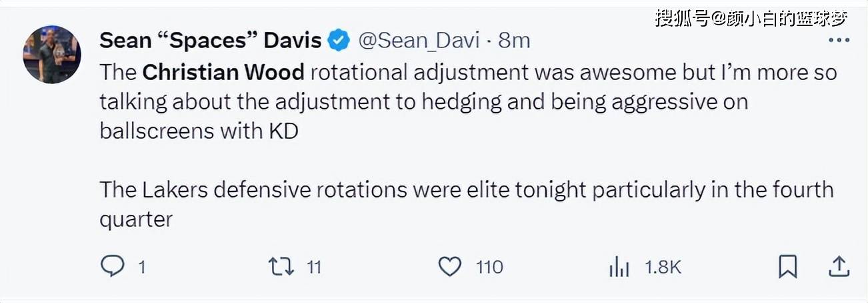Image resolution: width=868 pixels, height=303 pixels.
Task: Click the repost count of 11
Action: click(313, 268)
